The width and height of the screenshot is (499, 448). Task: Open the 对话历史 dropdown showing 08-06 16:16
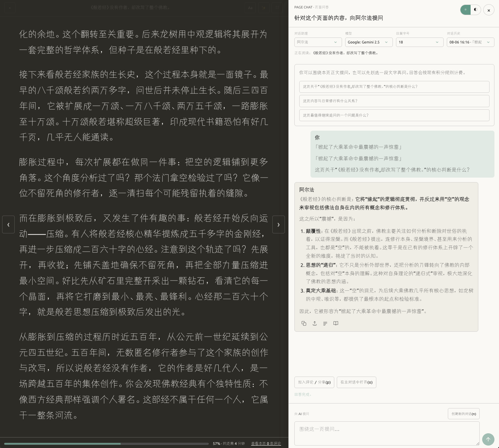[x=470, y=42]
